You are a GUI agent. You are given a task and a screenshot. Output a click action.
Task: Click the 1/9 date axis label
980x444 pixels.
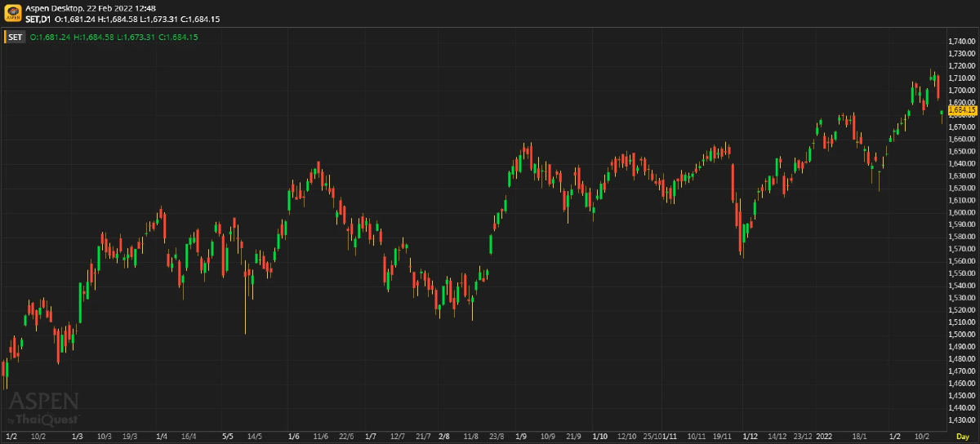tap(520, 437)
